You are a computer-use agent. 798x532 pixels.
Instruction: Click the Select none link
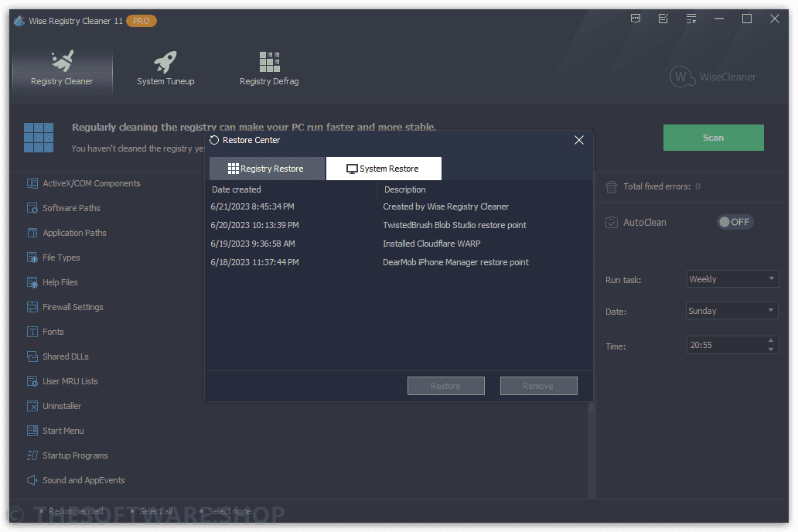pyautogui.click(x=230, y=511)
